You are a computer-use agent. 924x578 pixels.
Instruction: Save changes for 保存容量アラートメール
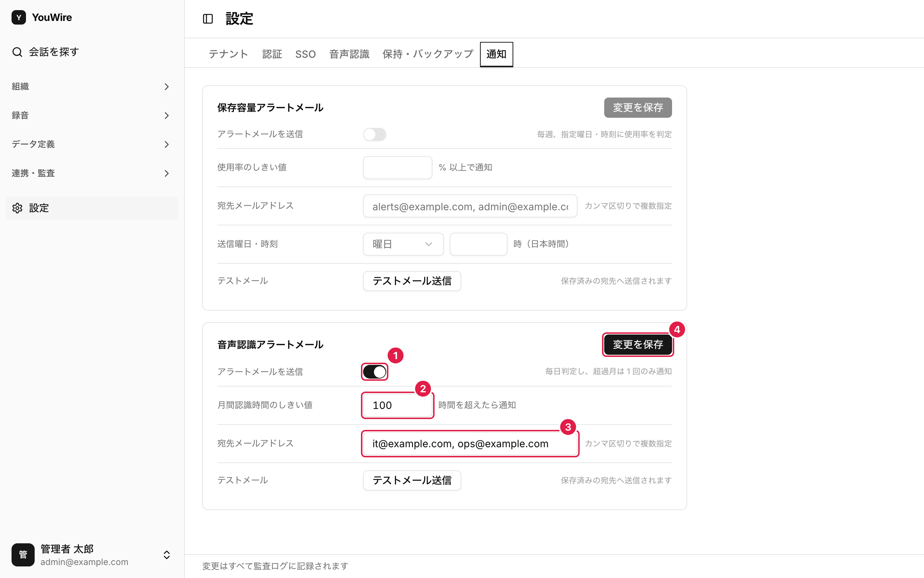point(638,107)
